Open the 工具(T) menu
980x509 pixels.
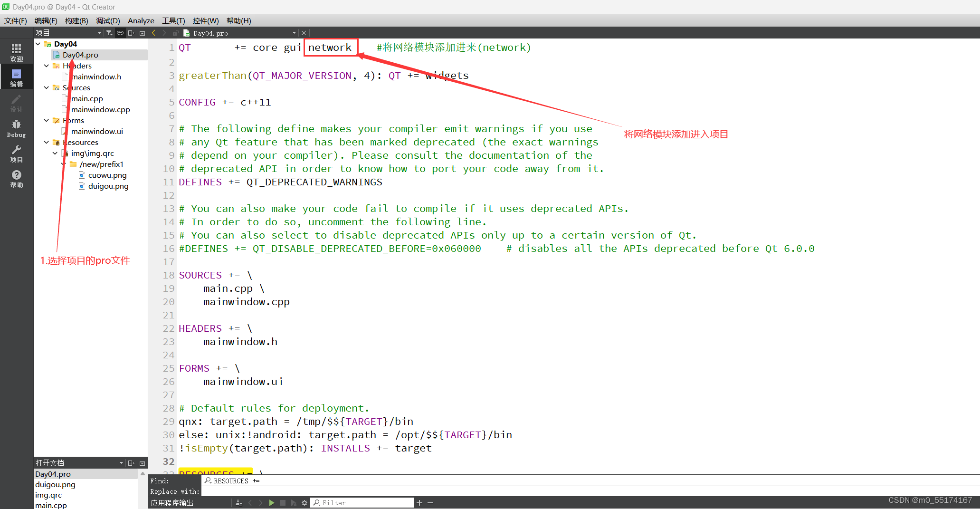173,20
